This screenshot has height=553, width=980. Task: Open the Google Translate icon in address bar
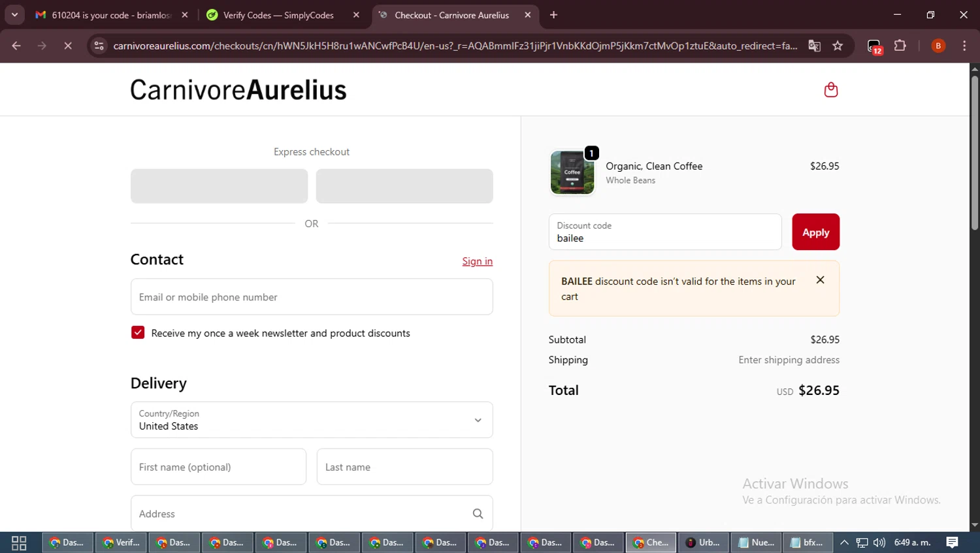814,46
